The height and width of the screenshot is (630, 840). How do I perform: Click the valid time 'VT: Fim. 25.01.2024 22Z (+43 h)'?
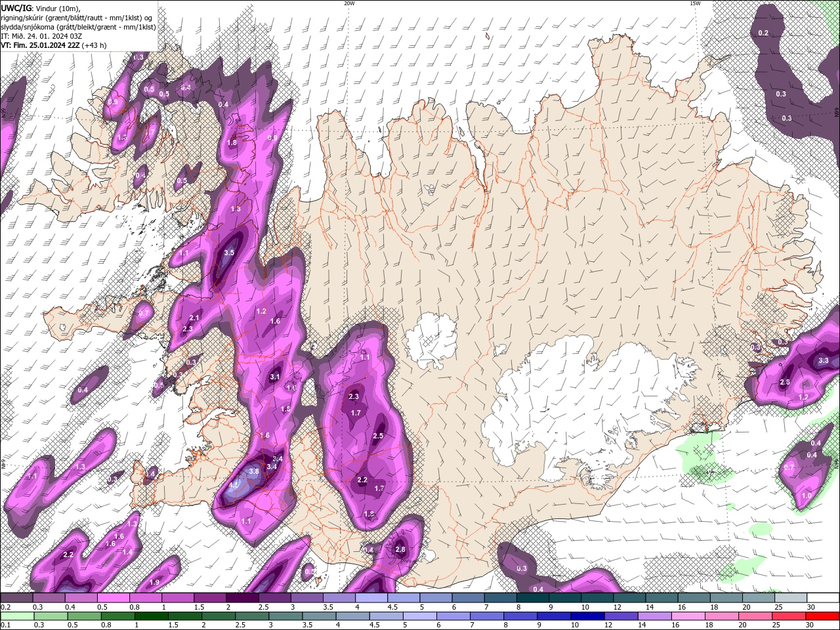point(54,45)
